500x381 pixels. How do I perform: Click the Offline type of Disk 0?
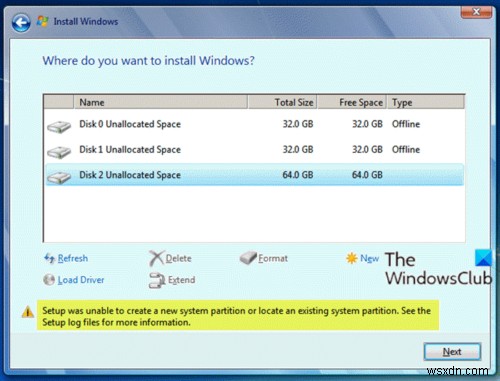[x=406, y=124]
